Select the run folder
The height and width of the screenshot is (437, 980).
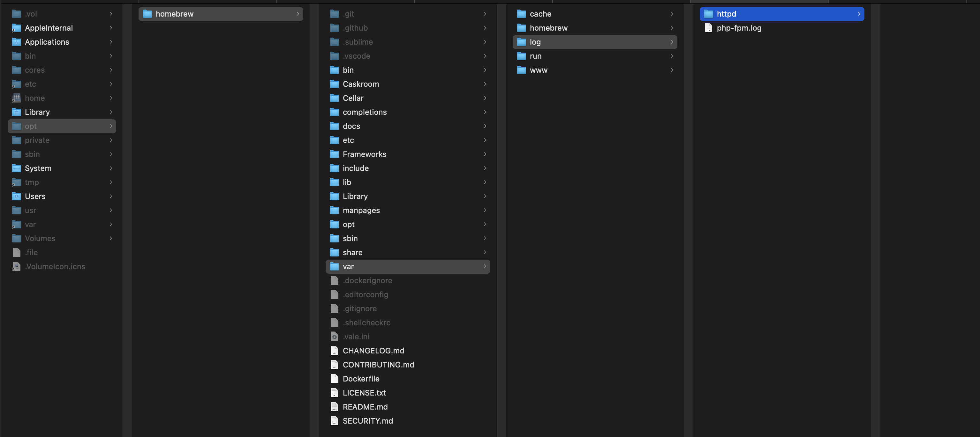[x=535, y=56]
